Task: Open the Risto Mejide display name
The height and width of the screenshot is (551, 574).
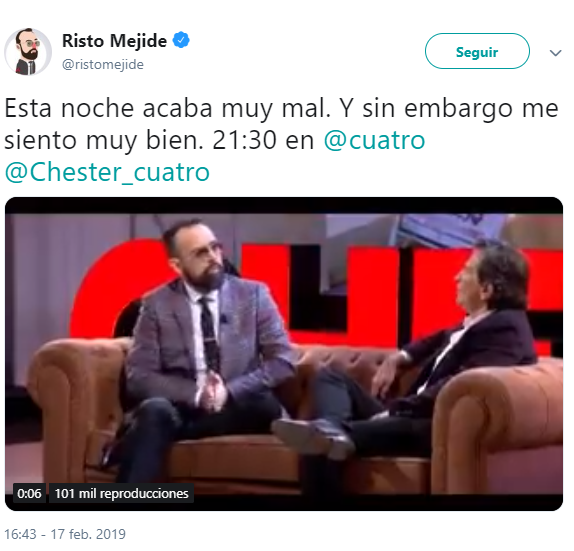Action: tap(115, 40)
